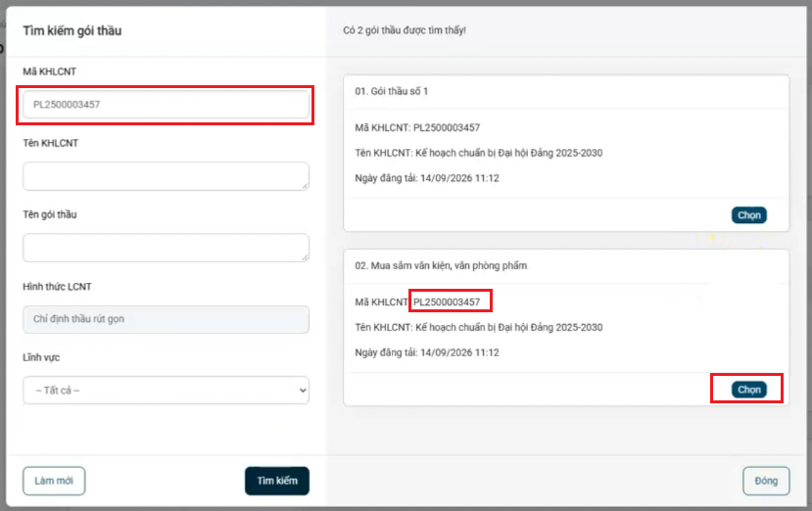Screen dimensions: 812x511
Task: Choose Mua sắm văn kiện package with Chọn
Action: click(x=748, y=390)
